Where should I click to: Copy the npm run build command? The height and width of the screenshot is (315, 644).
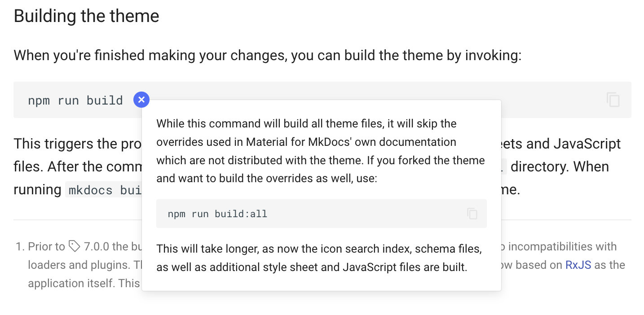pyautogui.click(x=613, y=100)
